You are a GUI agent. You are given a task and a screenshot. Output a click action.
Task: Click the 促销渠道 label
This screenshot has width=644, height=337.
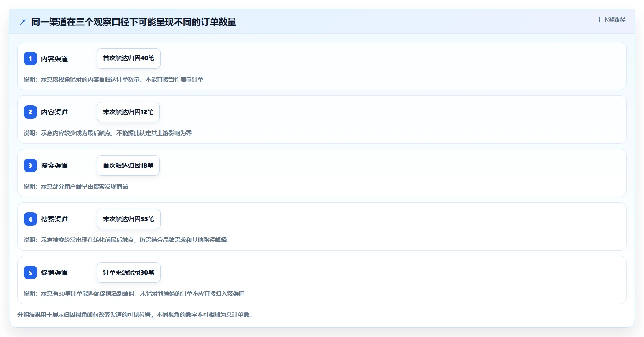(54, 272)
